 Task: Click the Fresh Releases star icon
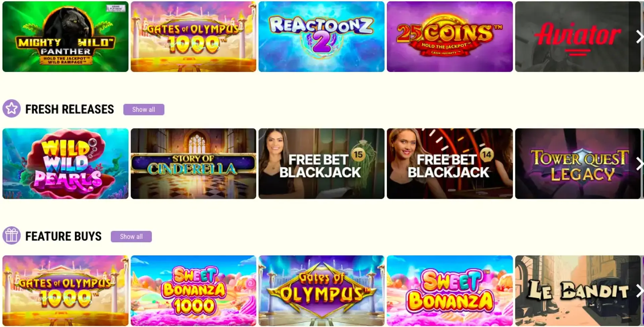point(11,109)
